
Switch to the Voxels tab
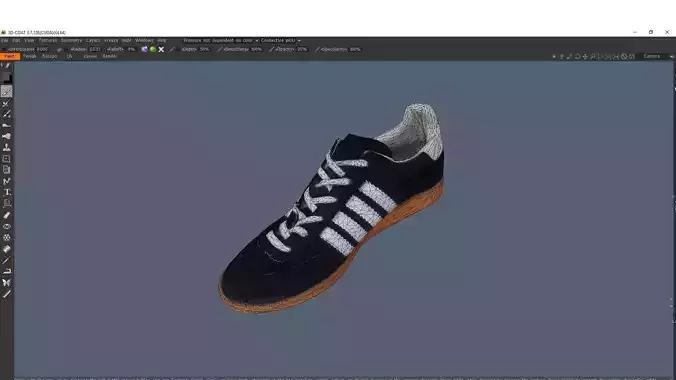[90, 57]
